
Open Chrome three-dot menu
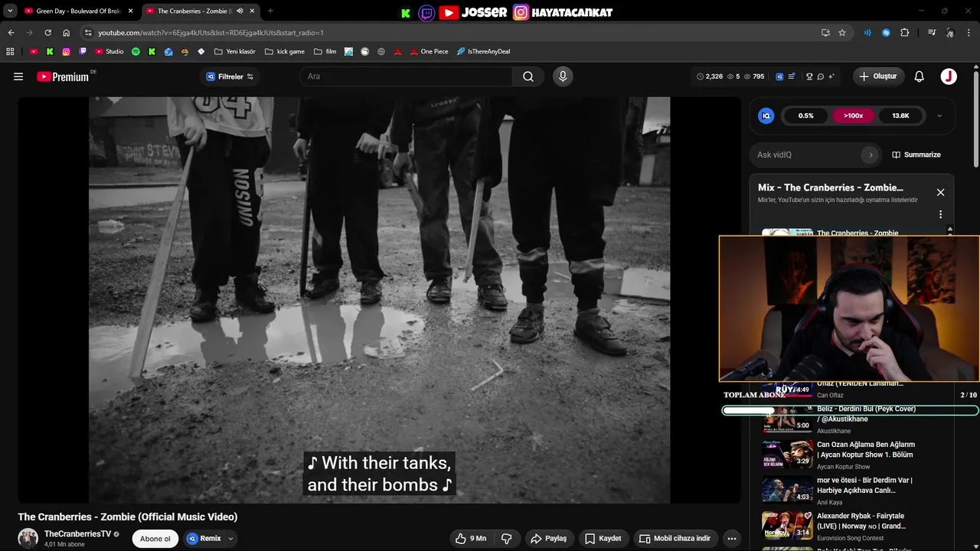pyautogui.click(x=969, y=33)
